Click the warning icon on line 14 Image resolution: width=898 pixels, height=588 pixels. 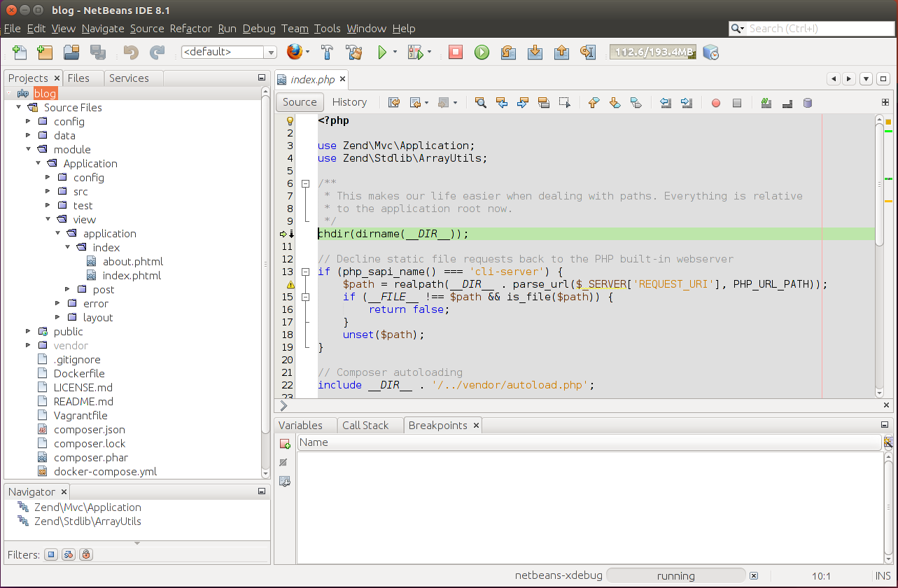(x=290, y=285)
